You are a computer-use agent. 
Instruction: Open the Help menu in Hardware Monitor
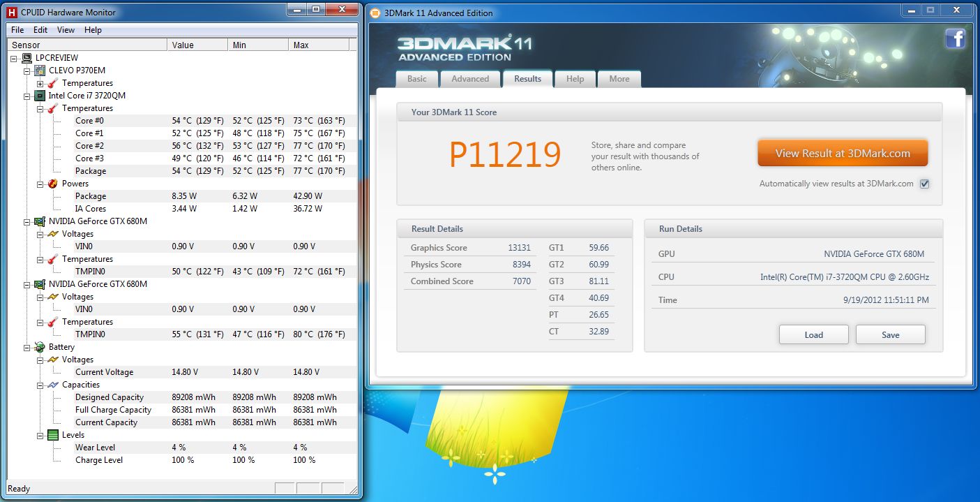tap(93, 30)
